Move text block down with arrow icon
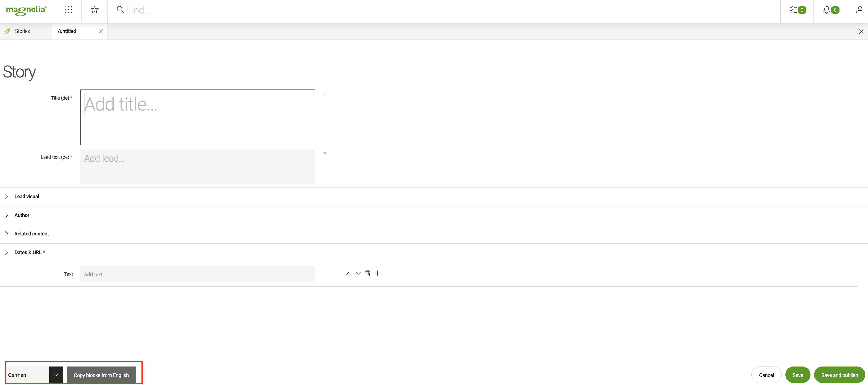The width and height of the screenshot is (868, 385). (357, 274)
